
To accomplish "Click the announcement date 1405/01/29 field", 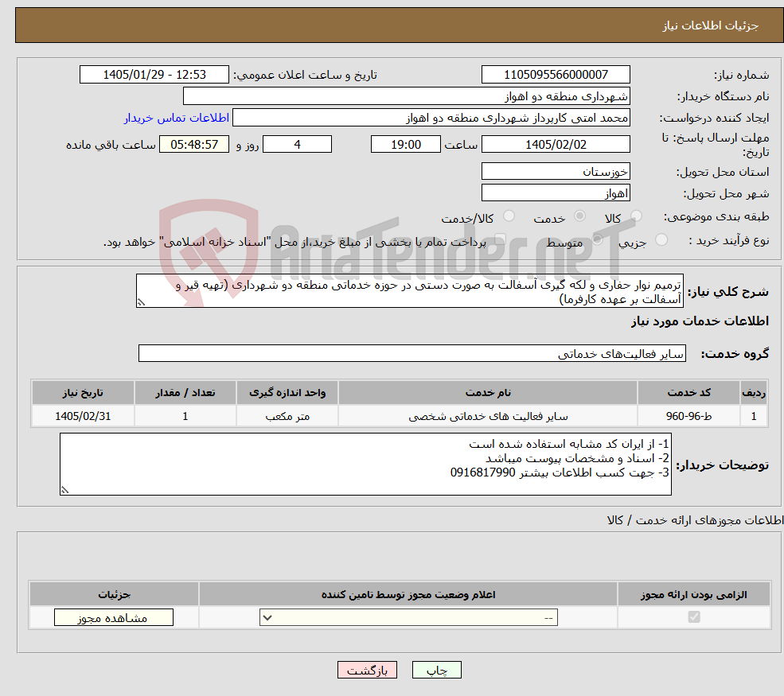I will [154, 75].
